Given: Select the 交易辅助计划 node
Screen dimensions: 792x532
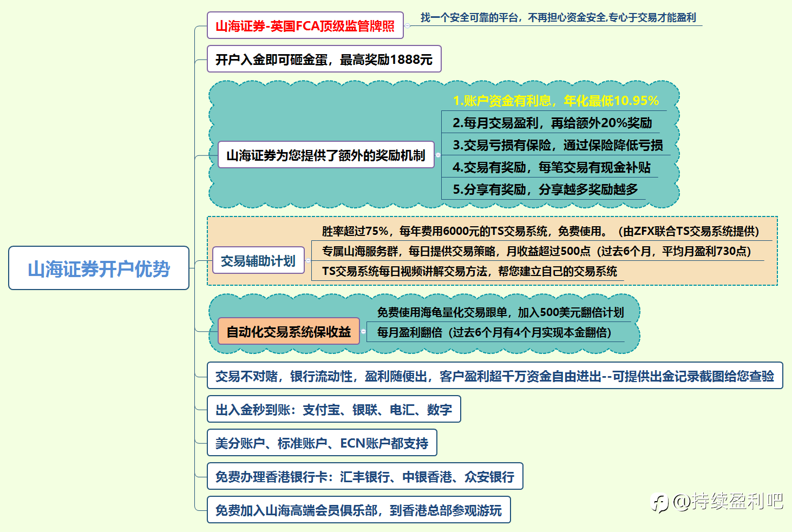Looking at the screenshot, I should click(x=258, y=260).
